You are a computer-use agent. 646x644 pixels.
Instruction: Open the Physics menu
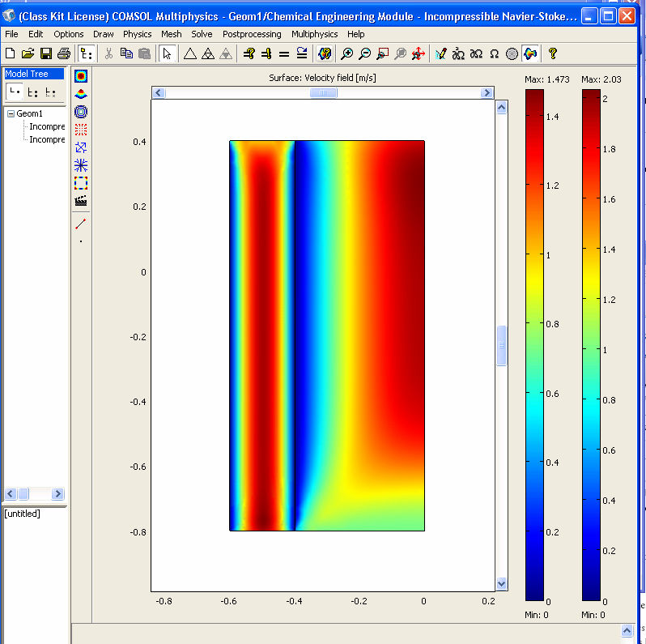point(137,34)
